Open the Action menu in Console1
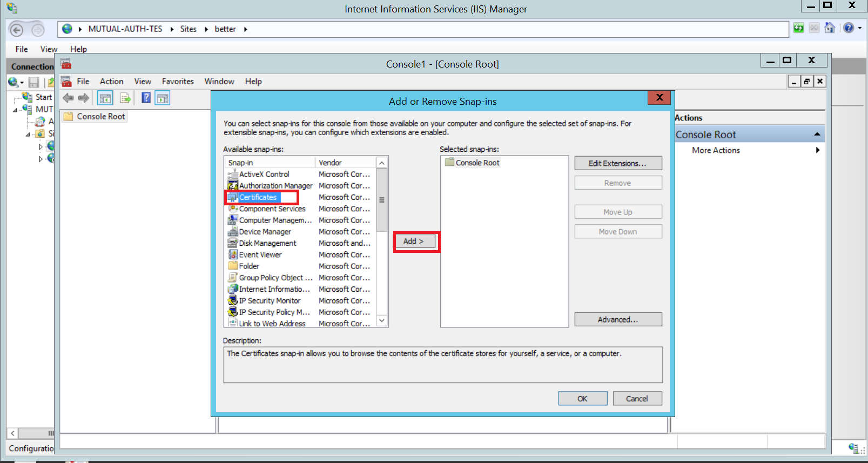 point(111,81)
